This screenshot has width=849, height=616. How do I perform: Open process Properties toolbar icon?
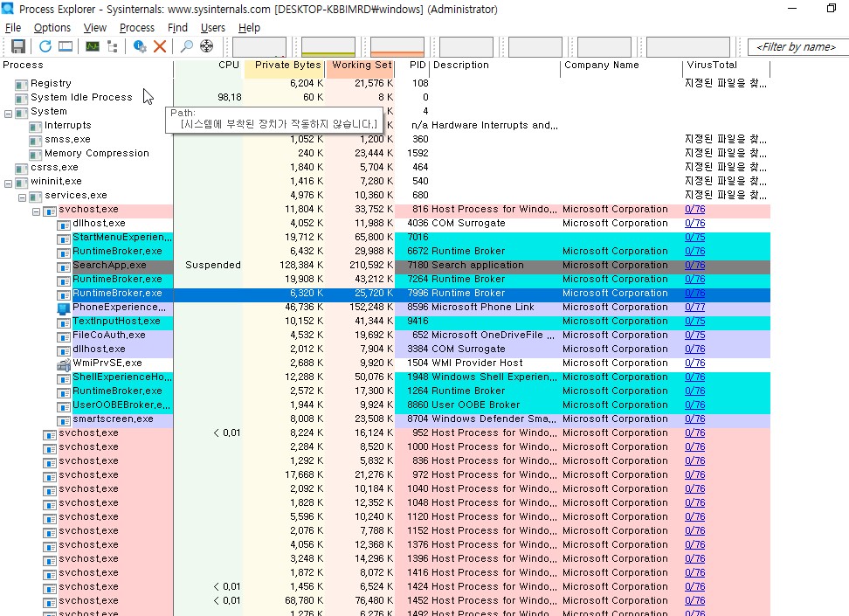tap(140, 46)
